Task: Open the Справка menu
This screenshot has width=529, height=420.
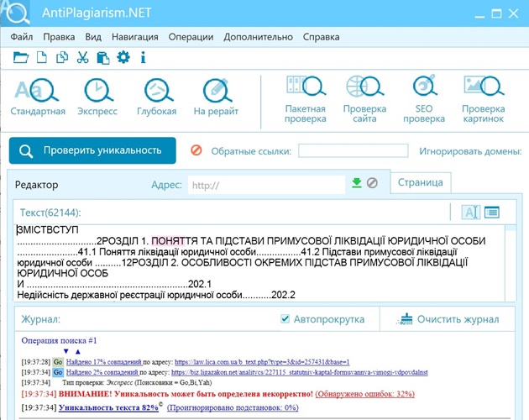Action: [x=321, y=37]
